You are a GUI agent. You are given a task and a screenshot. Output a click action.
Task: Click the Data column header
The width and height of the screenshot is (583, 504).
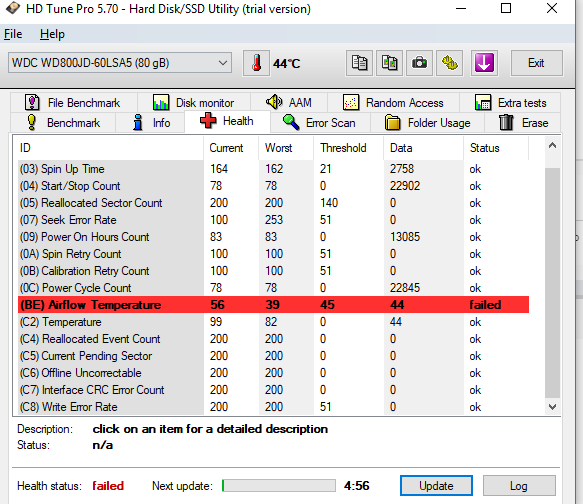pyautogui.click(x=423, y=148)
